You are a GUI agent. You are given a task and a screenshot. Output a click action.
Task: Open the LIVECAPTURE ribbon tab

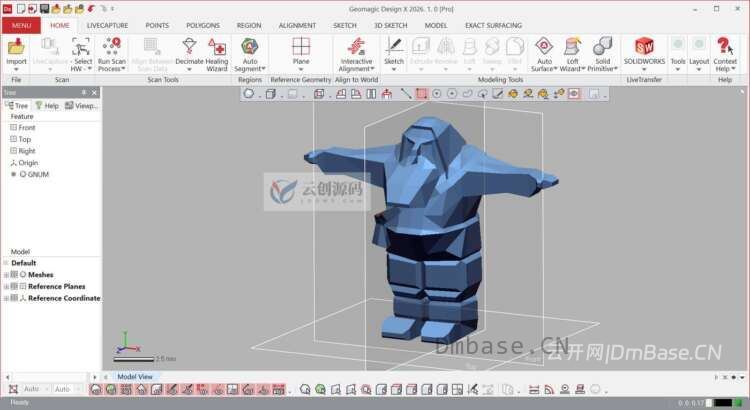(x=107, y=25)
